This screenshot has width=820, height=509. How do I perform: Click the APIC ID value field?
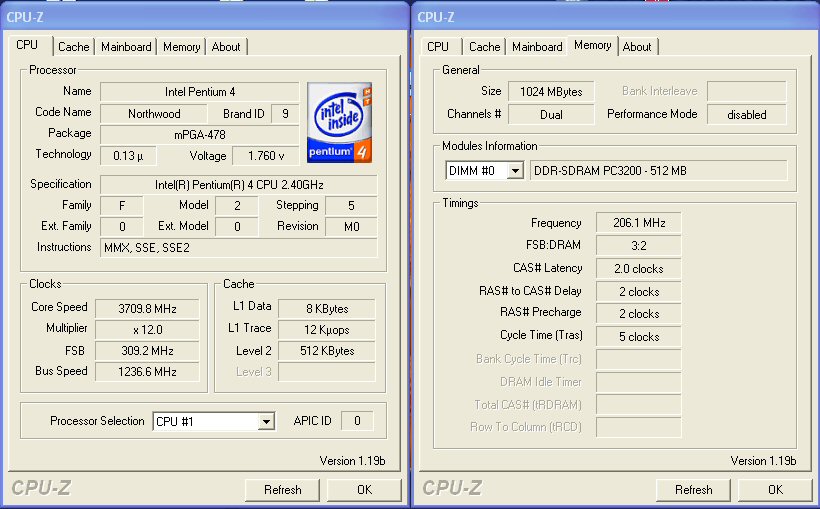click(x=357, y=421)
